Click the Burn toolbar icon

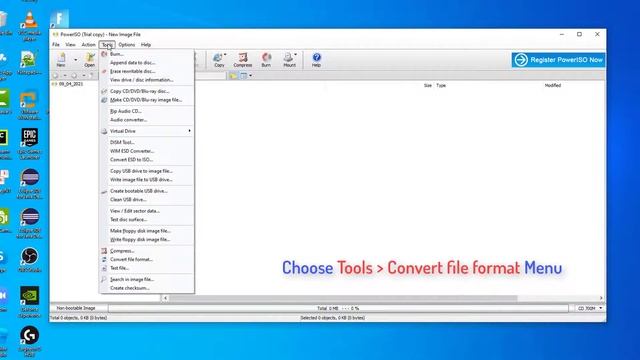[x=266, y=60]
